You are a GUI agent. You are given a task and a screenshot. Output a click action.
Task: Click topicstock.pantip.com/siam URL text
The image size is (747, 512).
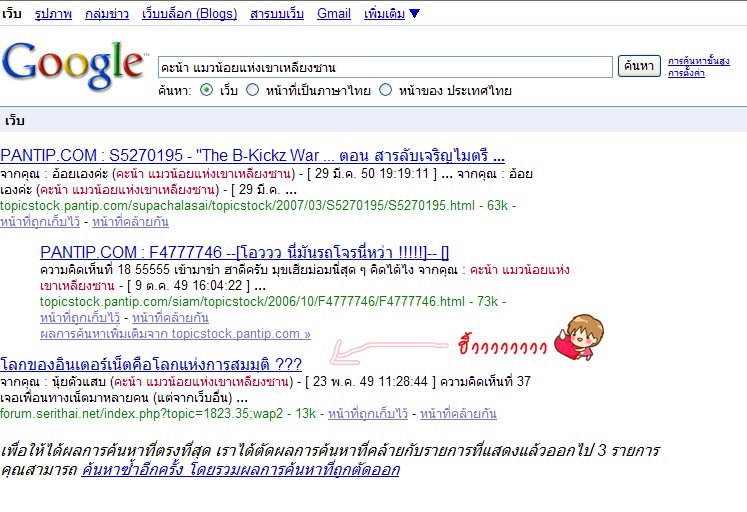[x=252, y=301]
